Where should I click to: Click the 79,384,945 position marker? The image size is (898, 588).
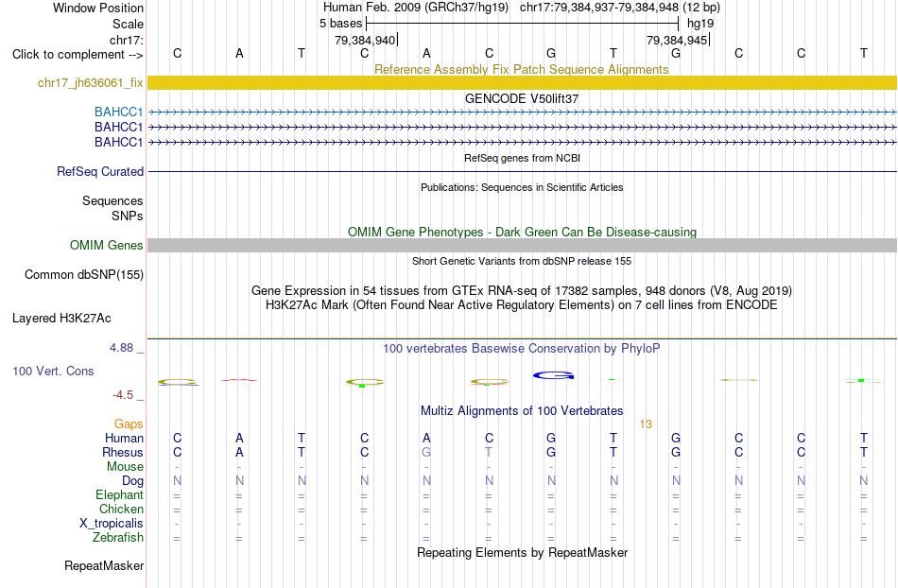click(677, 40)
